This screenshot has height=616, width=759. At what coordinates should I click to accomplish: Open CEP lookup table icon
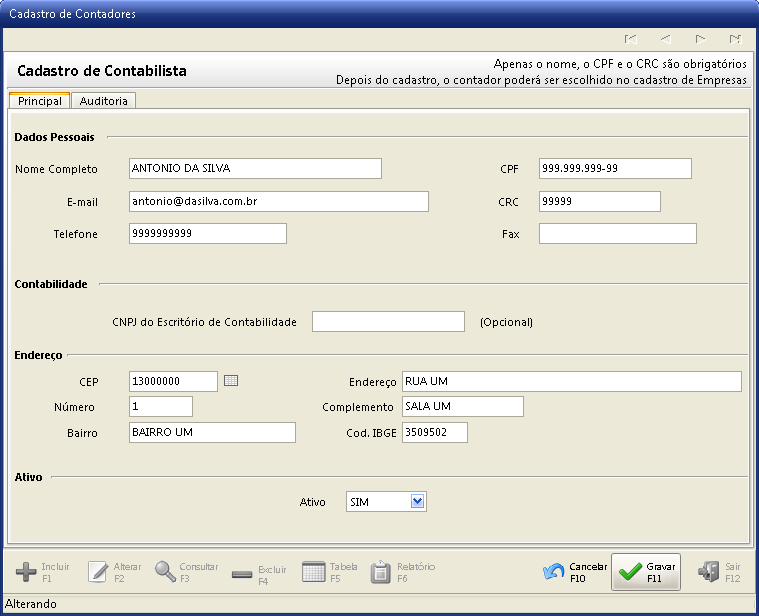(x=231, y=380)
